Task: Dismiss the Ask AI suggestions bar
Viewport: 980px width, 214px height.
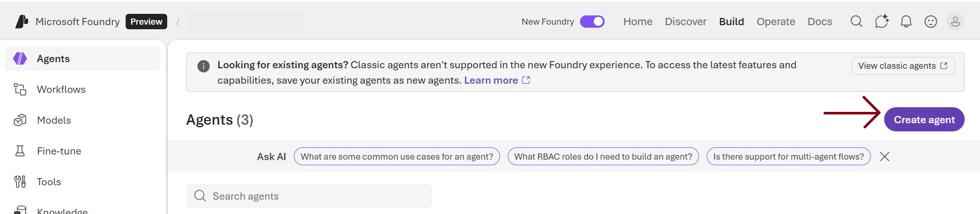Action: click(x=884, y=157)
